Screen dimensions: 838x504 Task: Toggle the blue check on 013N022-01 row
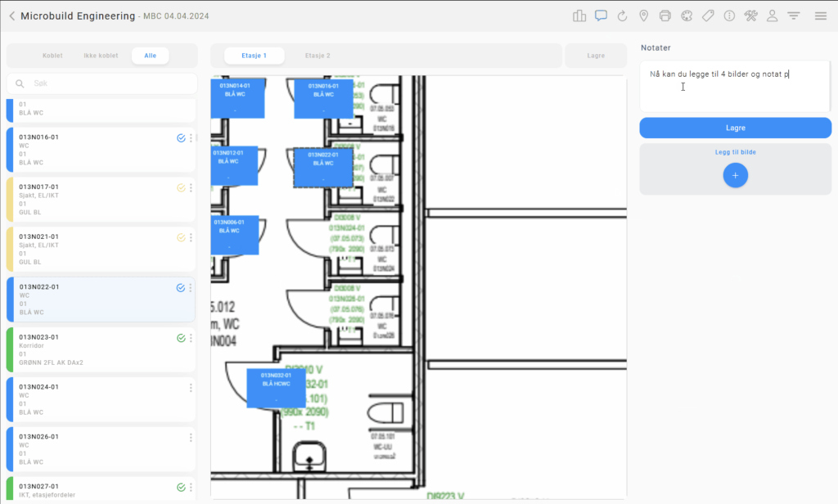click(181, 288)
